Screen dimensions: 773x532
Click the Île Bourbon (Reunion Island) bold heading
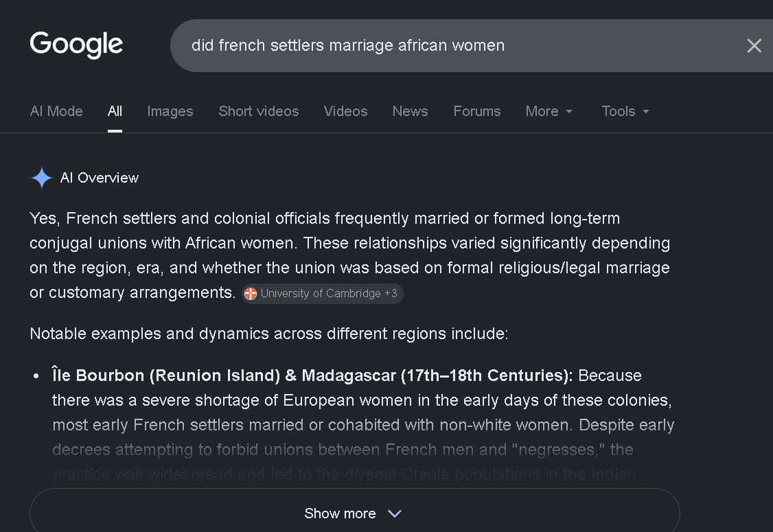(x=312, y=375)
